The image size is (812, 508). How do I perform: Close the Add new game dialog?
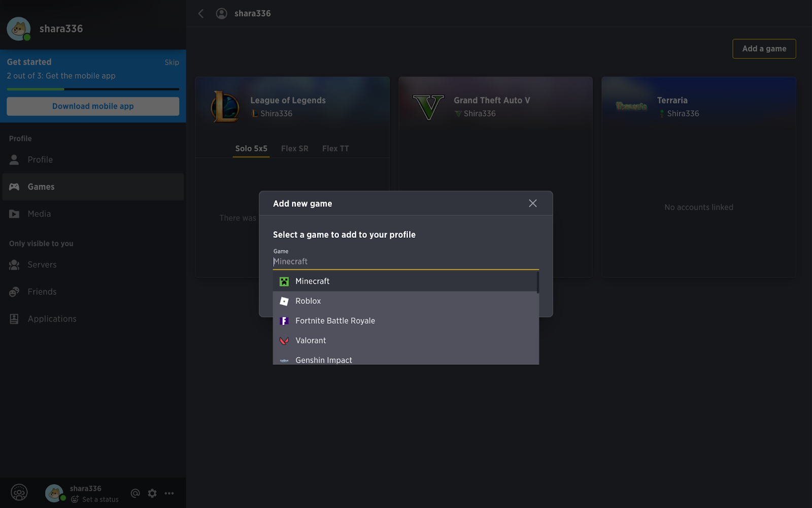[533, 203]
